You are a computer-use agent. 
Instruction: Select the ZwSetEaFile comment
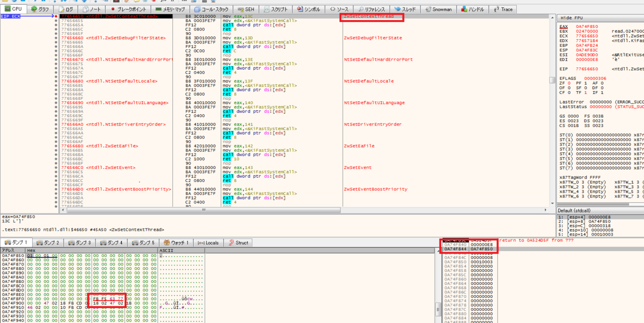coord(359,146)
